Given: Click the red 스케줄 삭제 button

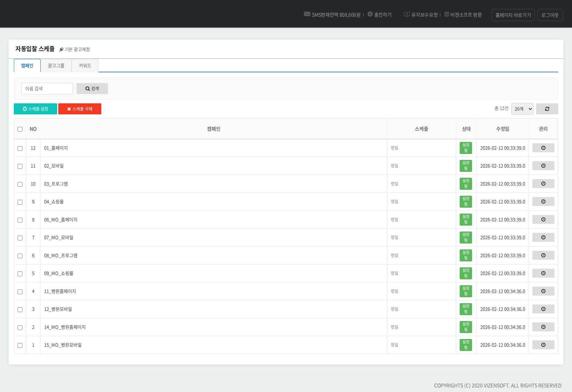Looking at the screenshot, I should (x=80, y=109).
